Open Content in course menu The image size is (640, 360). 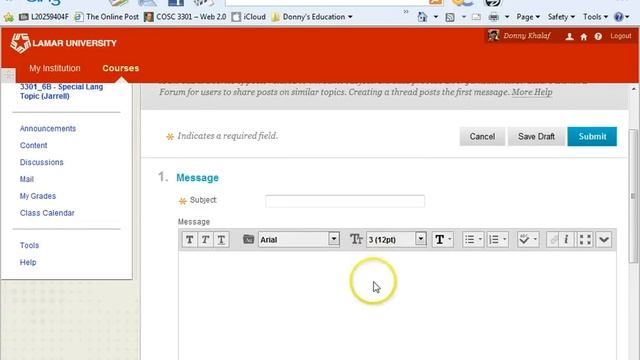point(33,145)
